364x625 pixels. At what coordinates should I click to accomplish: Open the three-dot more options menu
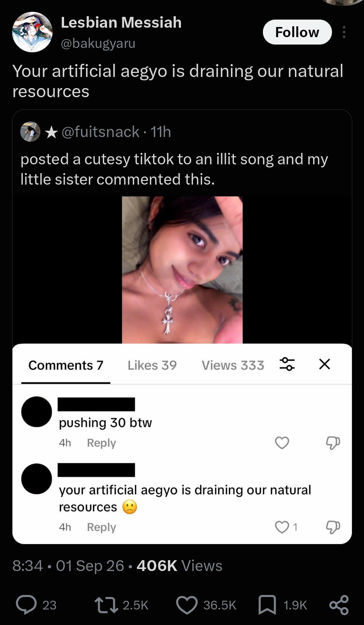click(x=344, y=32)
